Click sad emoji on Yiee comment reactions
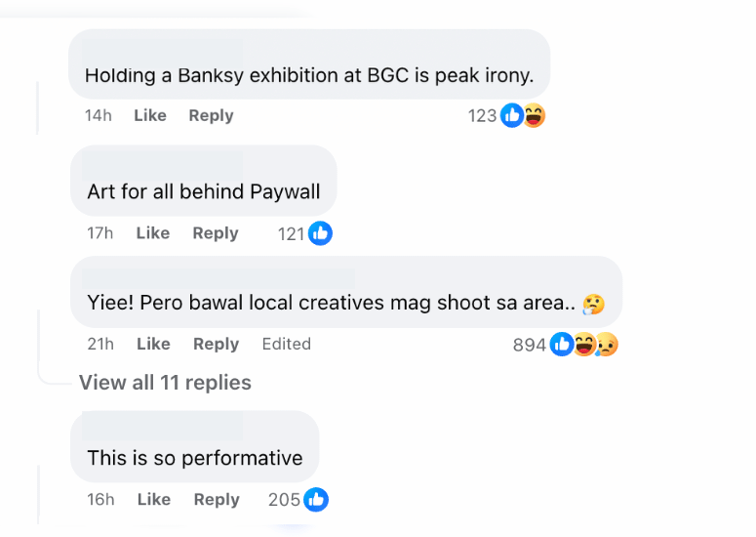Image resolution: width=756 pixels, height=537 pixels. click(x=607, y=345)
